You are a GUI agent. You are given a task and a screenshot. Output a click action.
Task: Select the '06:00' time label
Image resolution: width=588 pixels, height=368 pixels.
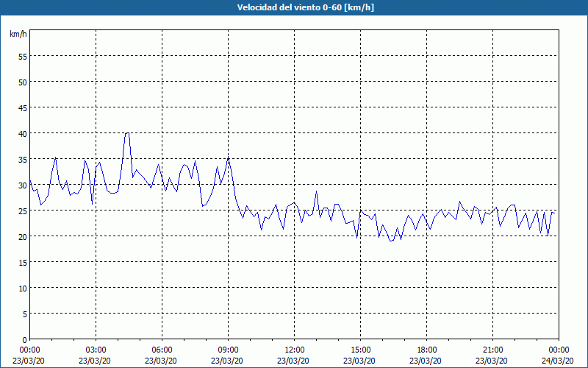(x=162, y=350)
